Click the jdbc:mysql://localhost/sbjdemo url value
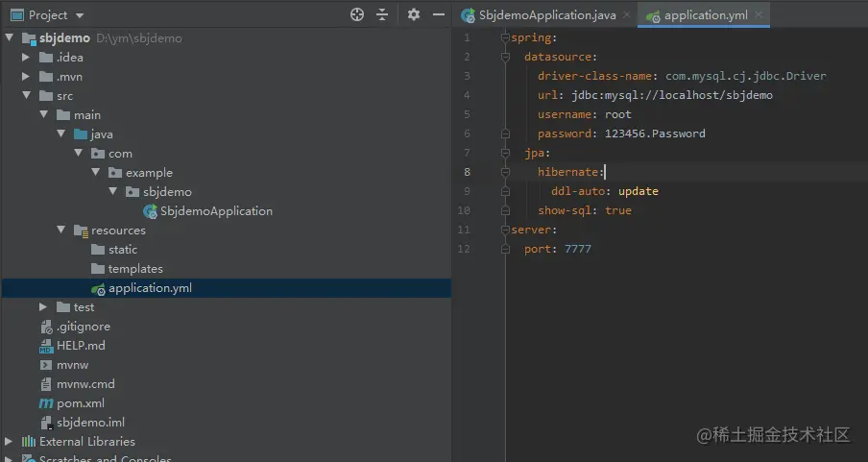Image resolution: width=868 pixels, height=462 pixels. click(x=672, y=95)
